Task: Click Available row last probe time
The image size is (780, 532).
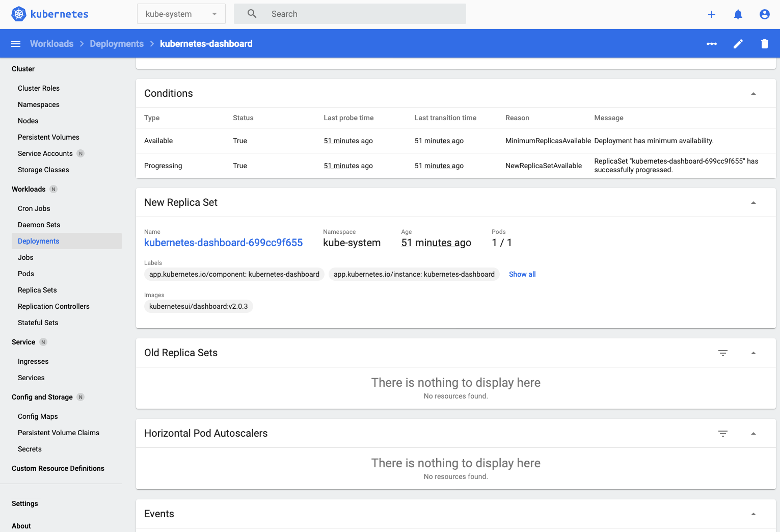Action: click(x=348, y=141)
